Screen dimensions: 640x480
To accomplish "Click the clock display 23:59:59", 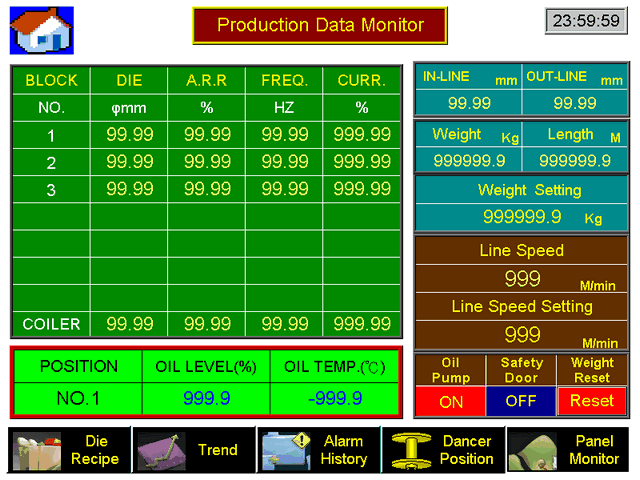I will [586, 20].
